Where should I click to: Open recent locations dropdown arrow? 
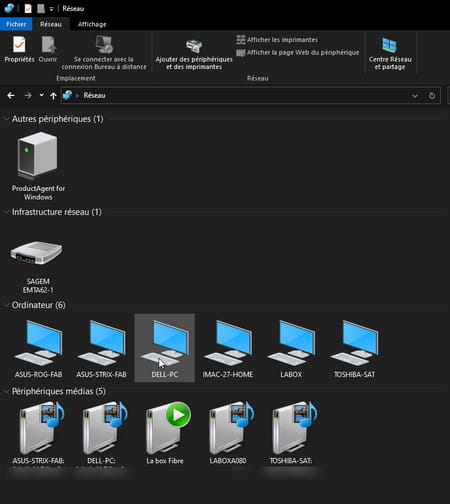click(42, 95)
